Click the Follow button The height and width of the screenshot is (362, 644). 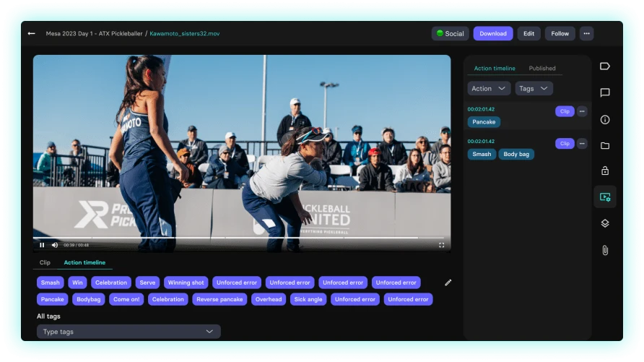[560, 33]
